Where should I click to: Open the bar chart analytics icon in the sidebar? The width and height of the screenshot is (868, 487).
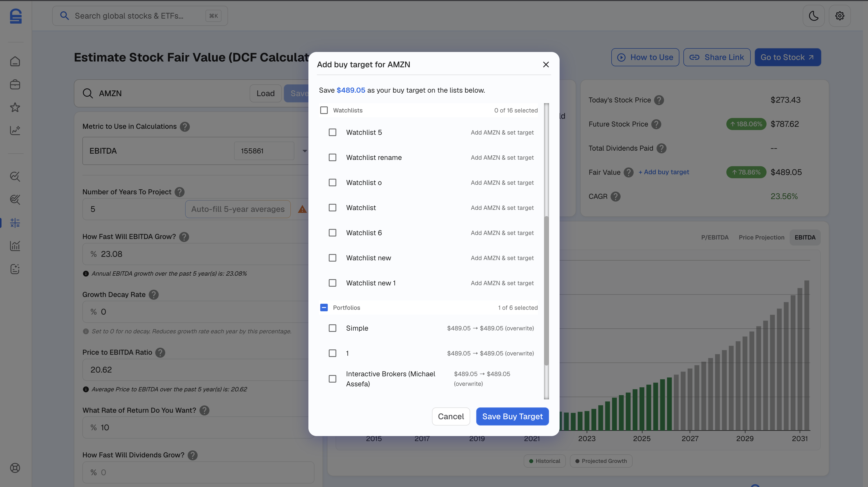15,246
